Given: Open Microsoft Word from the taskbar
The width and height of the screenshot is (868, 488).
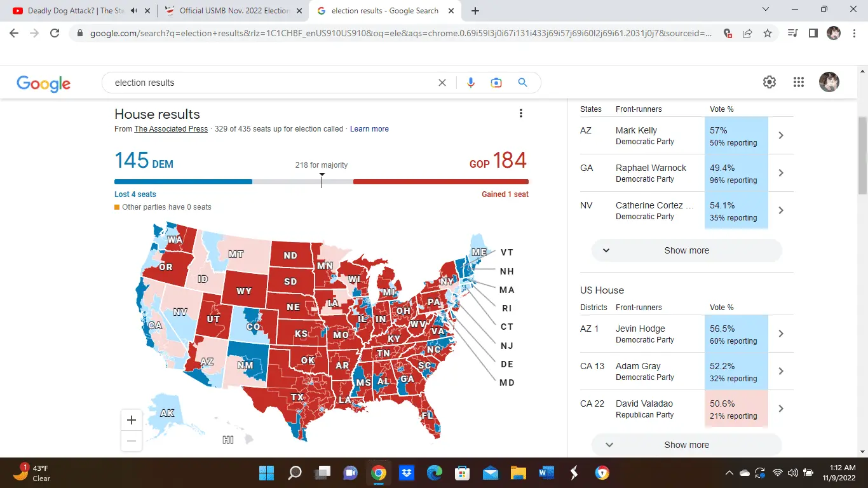Looking at the screenshot, I should click(546, 473).
